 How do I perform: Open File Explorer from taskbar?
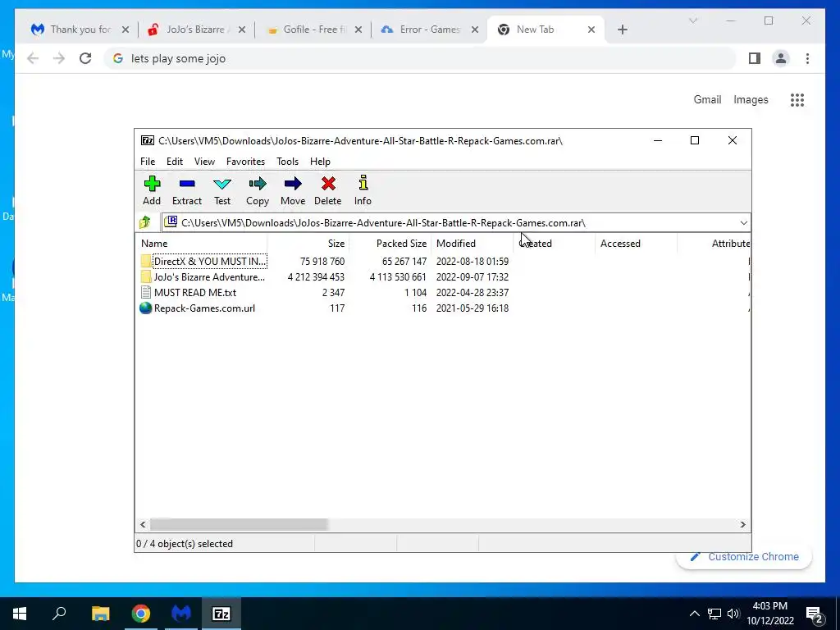(100, 614)
